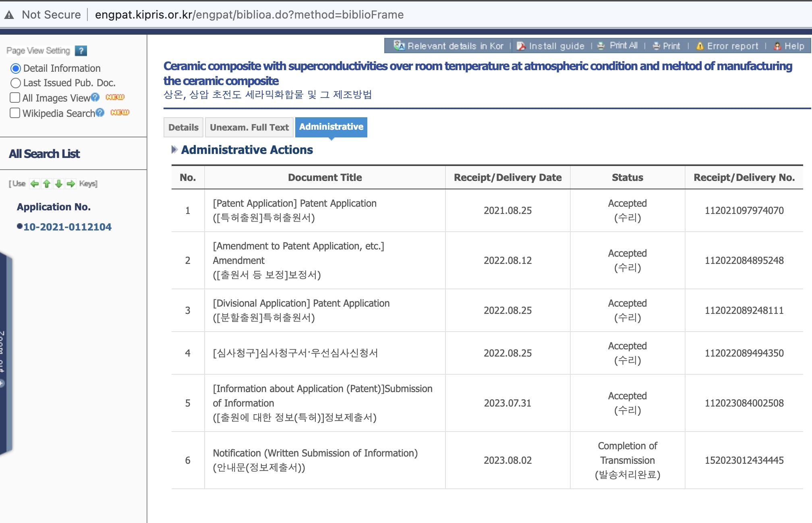812x523 pixels.
Task: Switch to the Details tab
Action: click(183, 127)
